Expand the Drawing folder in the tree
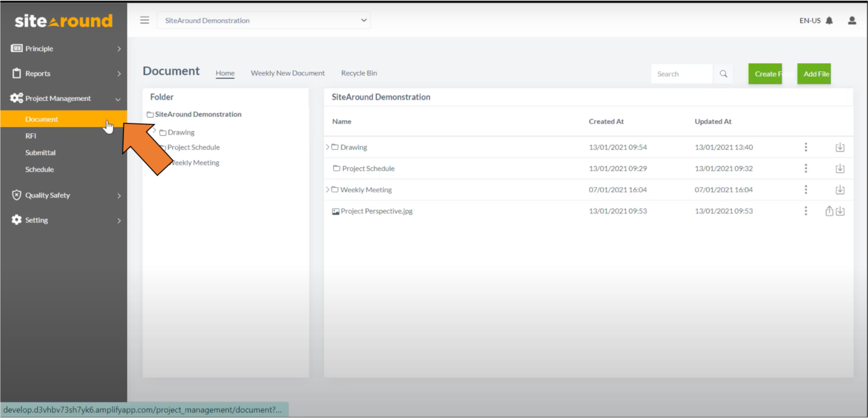This screenshot has height=418, width=868. coord(154,132)
